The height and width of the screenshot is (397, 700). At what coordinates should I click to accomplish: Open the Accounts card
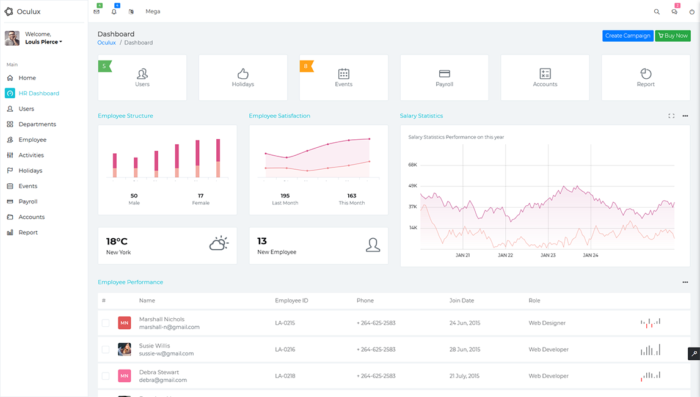[x=545, y=77]
